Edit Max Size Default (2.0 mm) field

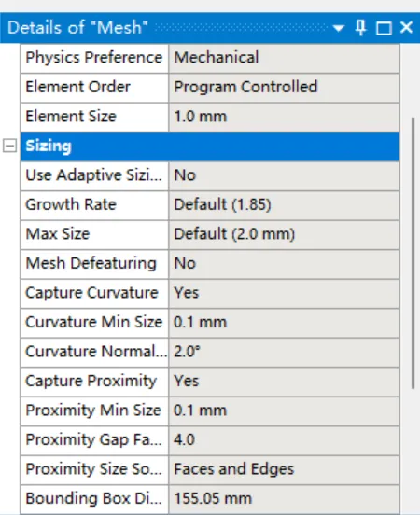point(284,234)
